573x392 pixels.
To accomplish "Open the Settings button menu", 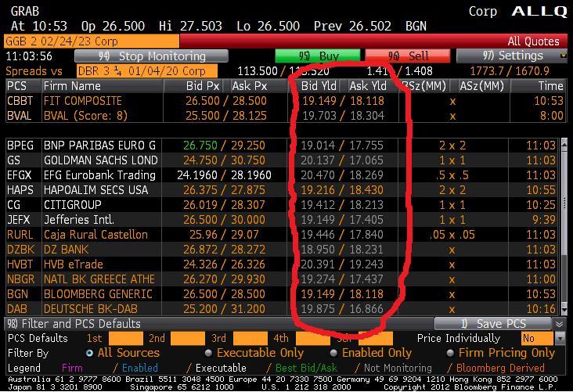I will 512,56.
